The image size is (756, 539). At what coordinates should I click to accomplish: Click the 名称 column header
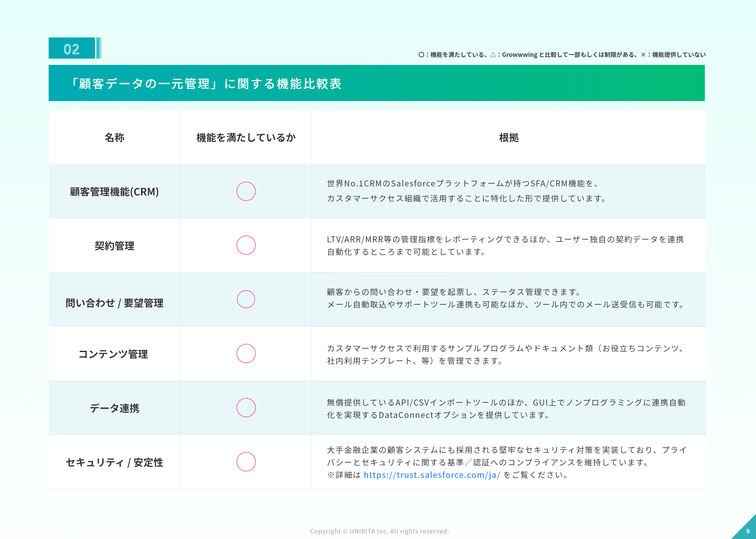coord(115,137)
